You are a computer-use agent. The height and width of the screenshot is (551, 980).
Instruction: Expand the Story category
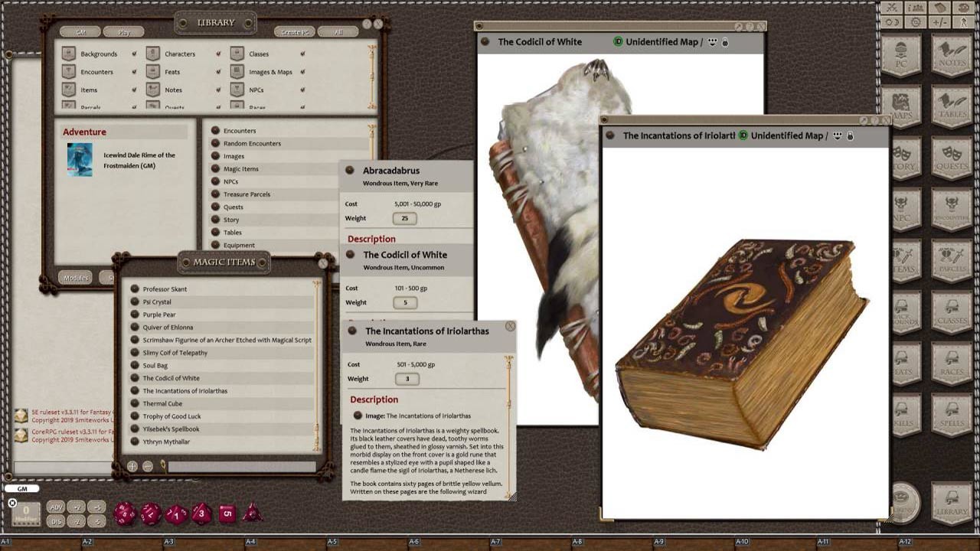point(215,220)
